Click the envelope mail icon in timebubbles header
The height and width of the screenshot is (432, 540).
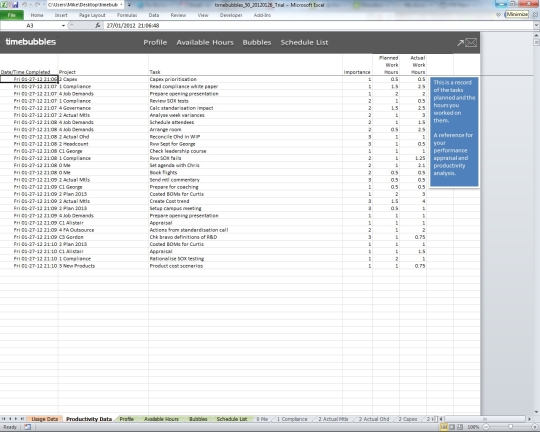(x=471, y=42)
